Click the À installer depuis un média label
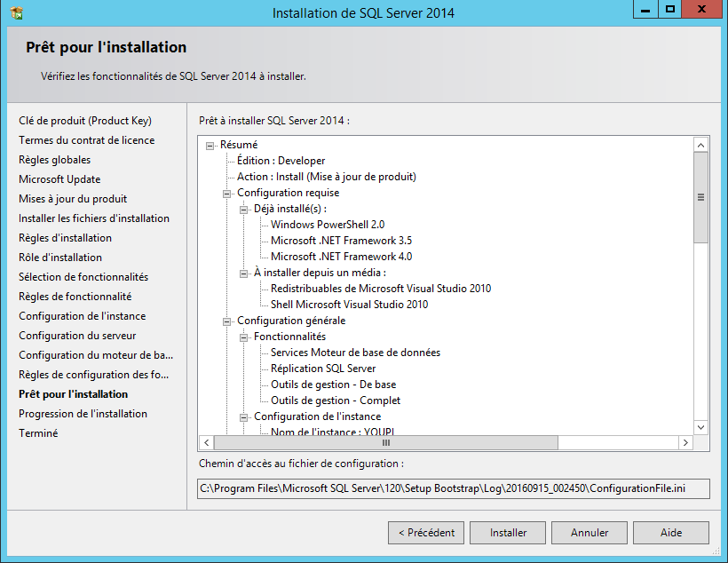This screenshot has width=728, height=563. (320, 273)
